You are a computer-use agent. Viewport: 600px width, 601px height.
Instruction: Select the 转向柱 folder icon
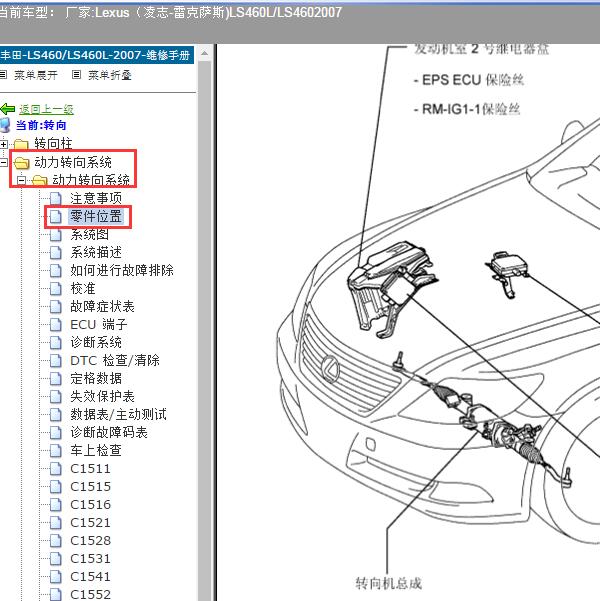coord(21,145)
